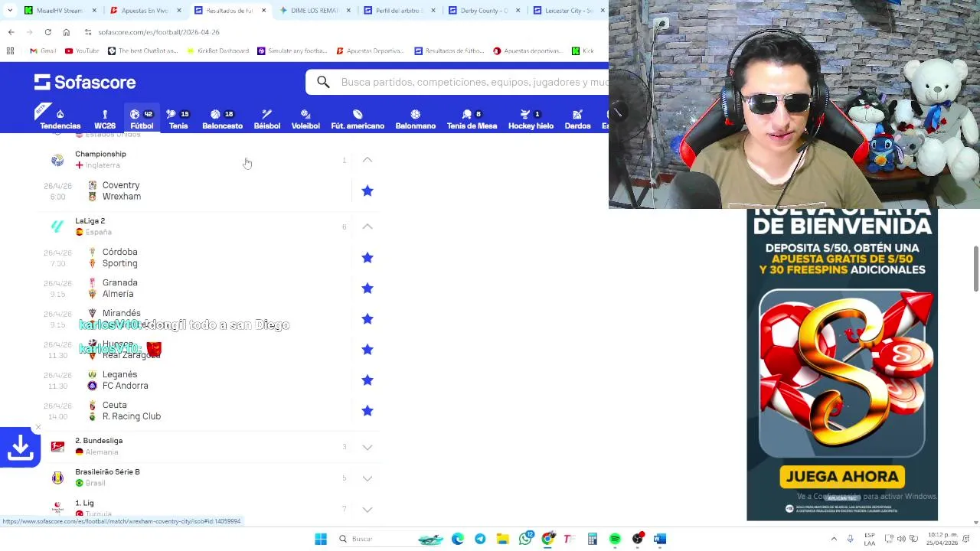Click the search magnifier icon
This screenshot has width=980, height=551.
point(323,82)
